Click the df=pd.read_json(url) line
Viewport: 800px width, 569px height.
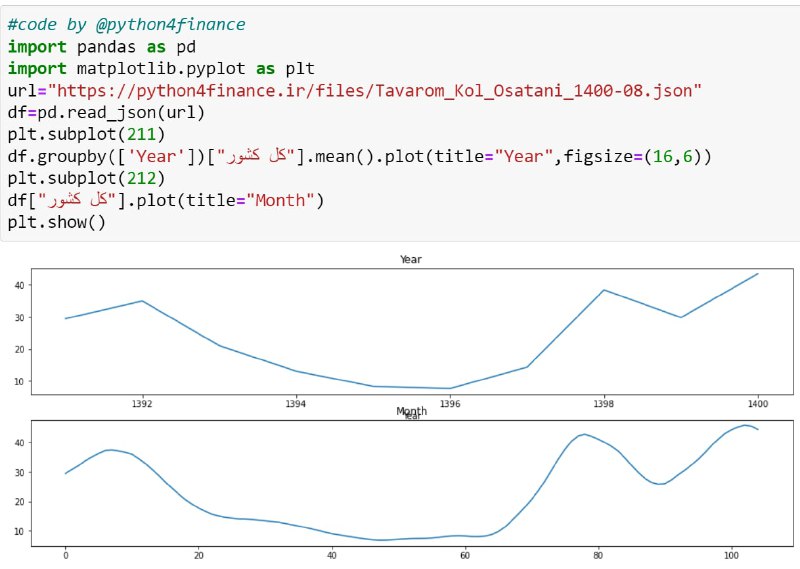pyautogui.click(x=106, y=113)
